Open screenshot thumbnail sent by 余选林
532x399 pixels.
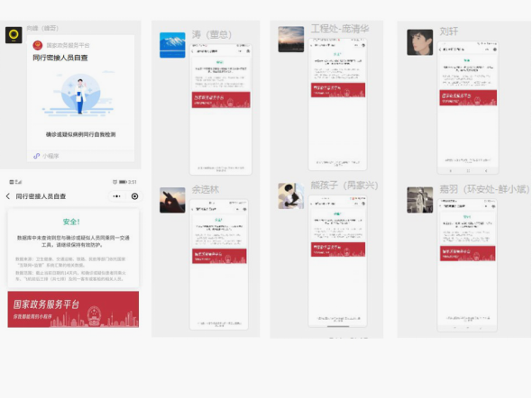click(219, 265)
